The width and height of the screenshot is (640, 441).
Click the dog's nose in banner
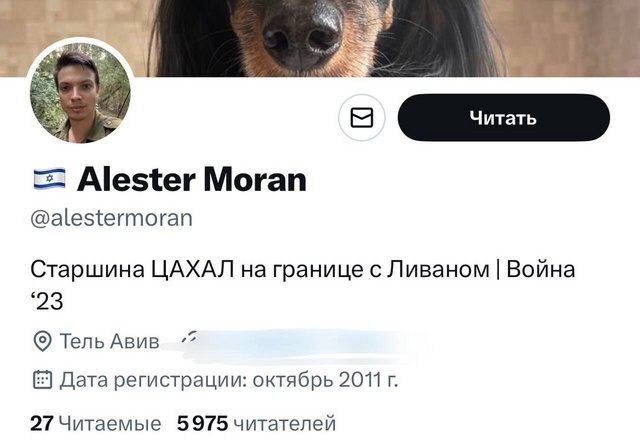[x=302, y=35]
